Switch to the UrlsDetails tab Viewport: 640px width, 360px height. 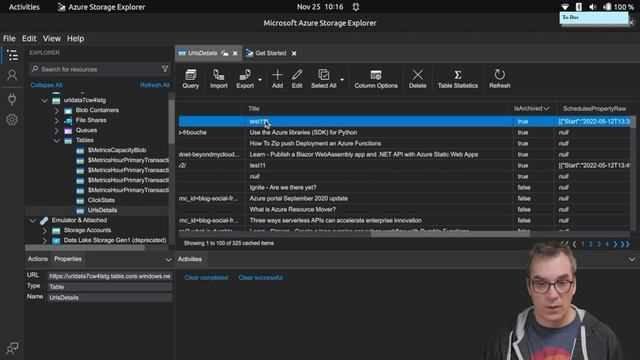pyautogui.click(x=203, y=53)
